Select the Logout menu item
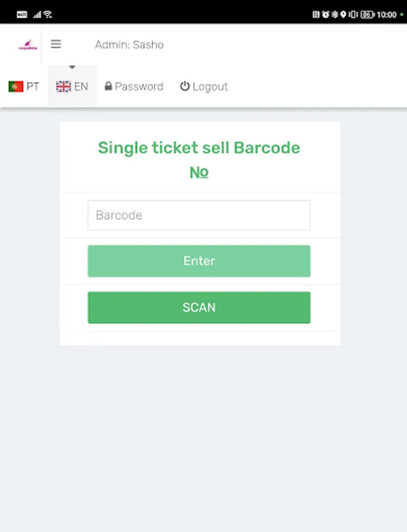This screenshot has width=407, height=532. (204, 87)
